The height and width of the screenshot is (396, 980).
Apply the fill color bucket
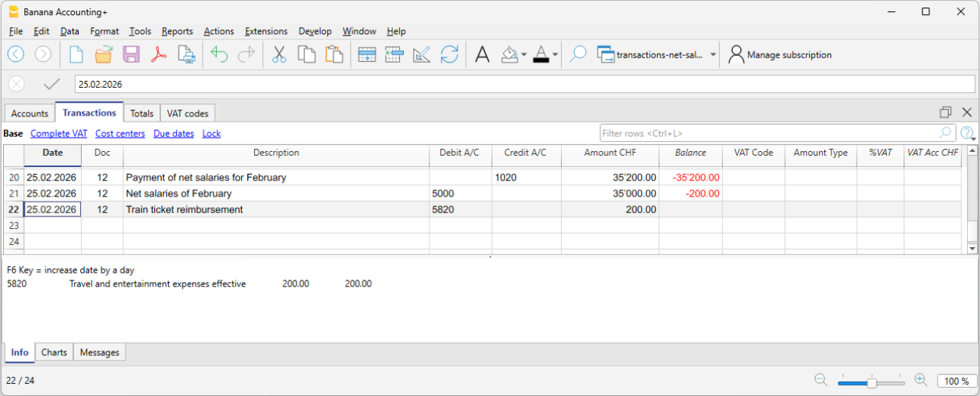pos(510,54)
